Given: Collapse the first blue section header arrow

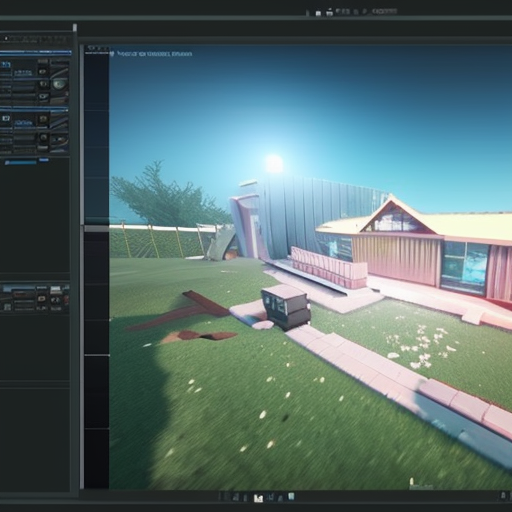Looking at the screenshot, I should click(70, 52).
